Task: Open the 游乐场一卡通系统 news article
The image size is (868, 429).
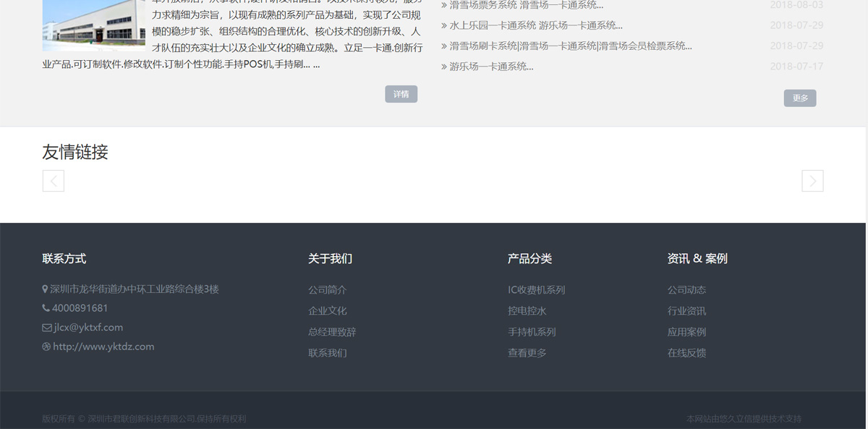Action: (491, 67)
